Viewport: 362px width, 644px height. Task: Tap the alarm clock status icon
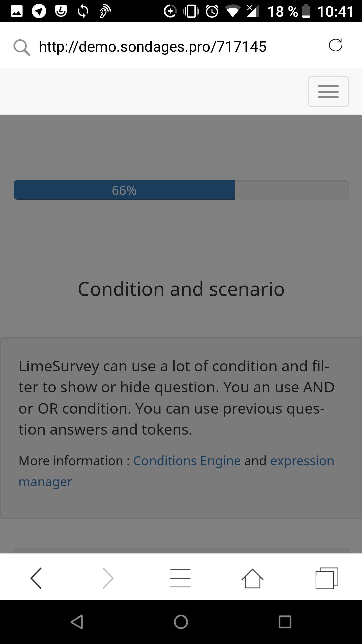point(212,11)
